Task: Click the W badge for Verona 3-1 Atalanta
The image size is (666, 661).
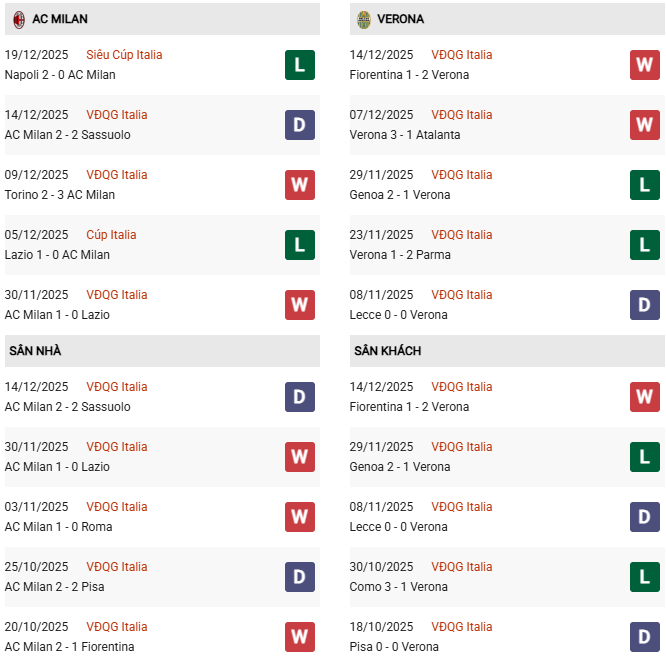Action: click(645, 125)
